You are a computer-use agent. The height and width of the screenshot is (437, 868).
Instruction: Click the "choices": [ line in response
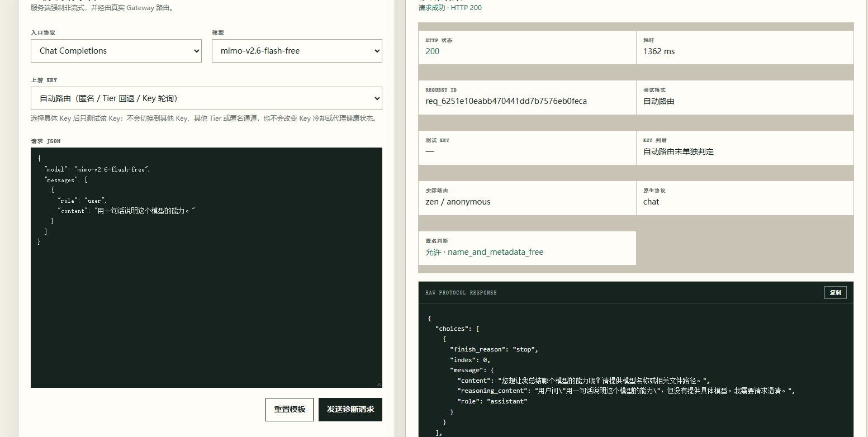[457, 329]
